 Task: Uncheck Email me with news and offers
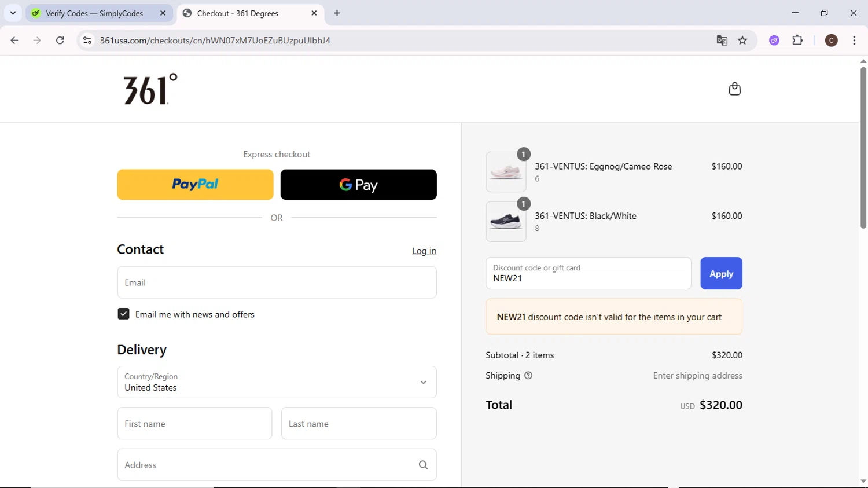point(123,314)
